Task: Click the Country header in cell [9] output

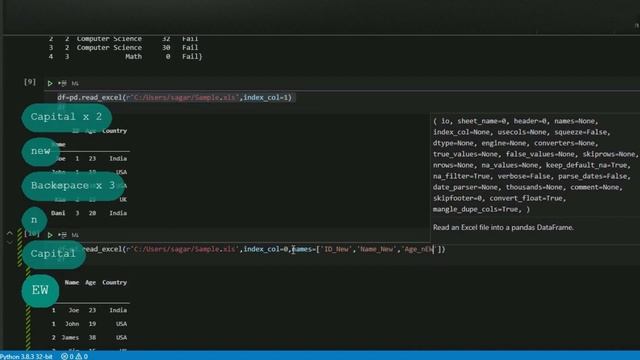Action: coord(115,131)
